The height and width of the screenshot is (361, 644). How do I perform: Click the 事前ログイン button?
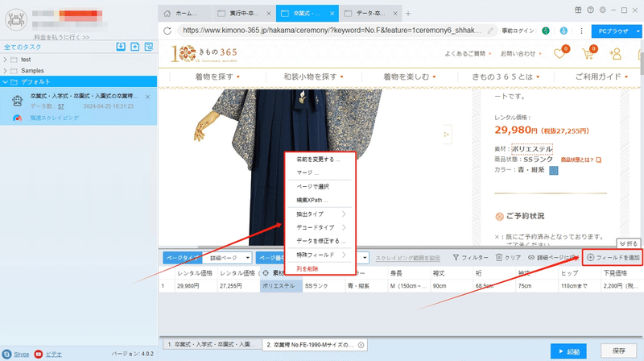point(518,31)
